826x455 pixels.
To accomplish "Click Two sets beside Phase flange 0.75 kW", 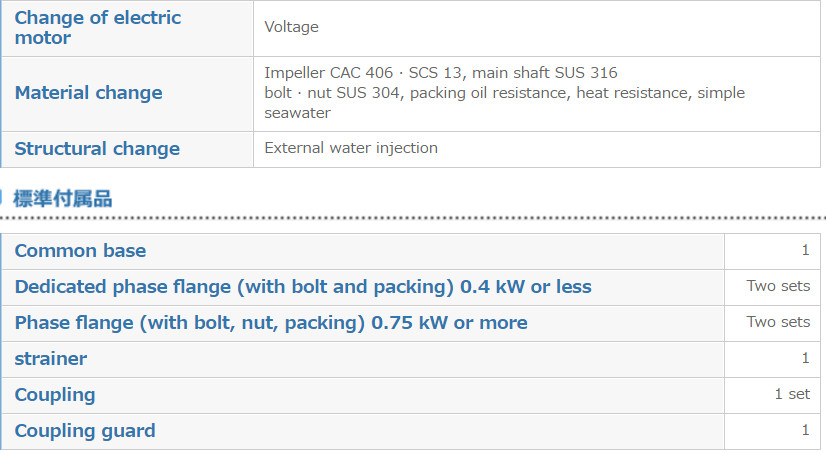I will [778, 322].
